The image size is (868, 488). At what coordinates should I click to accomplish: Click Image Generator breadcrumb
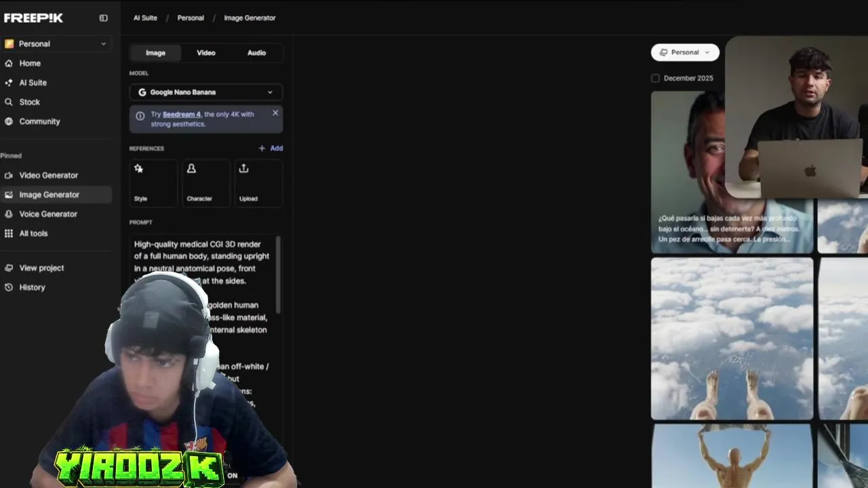coord(250,18)
